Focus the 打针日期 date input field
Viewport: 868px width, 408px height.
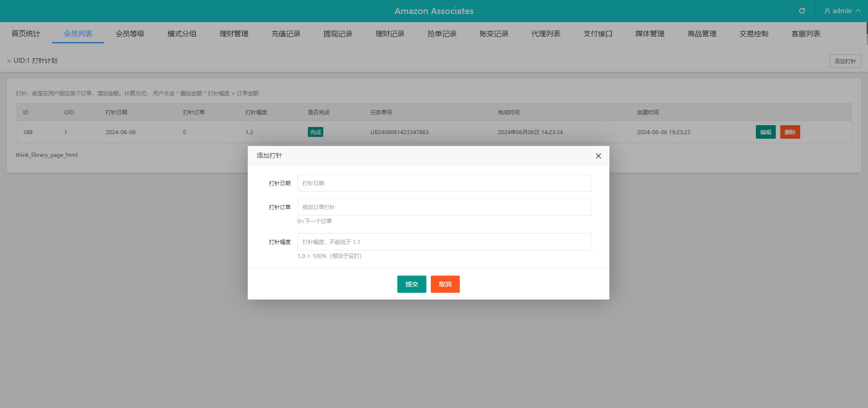[x=444, y=183]
